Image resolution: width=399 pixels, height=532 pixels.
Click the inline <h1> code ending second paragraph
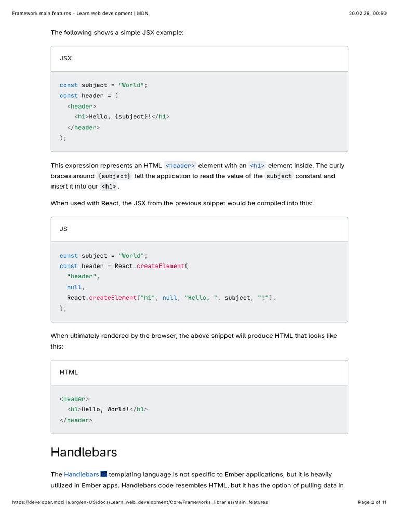pos(109,187)
